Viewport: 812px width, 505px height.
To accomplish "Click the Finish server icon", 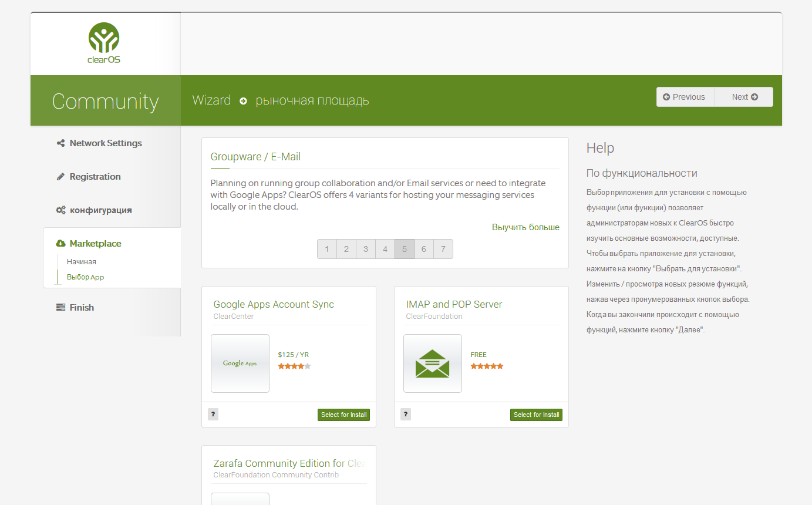I will click(x=60, y=308).
